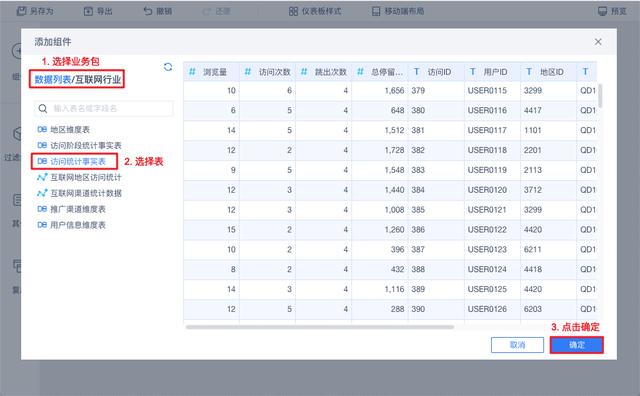Click the dashboard style grid icon
The height and width of the screenshot is (396, 640).
tap(293, 11)
